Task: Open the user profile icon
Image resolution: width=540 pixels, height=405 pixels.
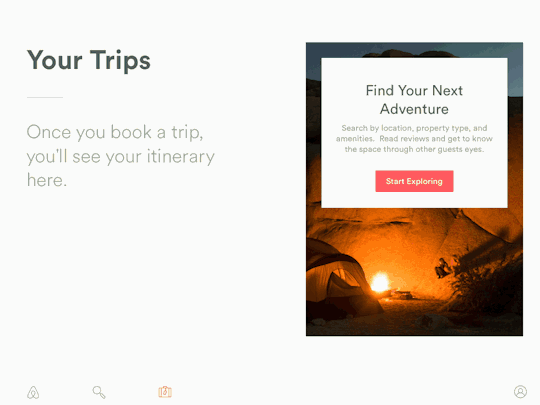Action: [x=520, y=392]
